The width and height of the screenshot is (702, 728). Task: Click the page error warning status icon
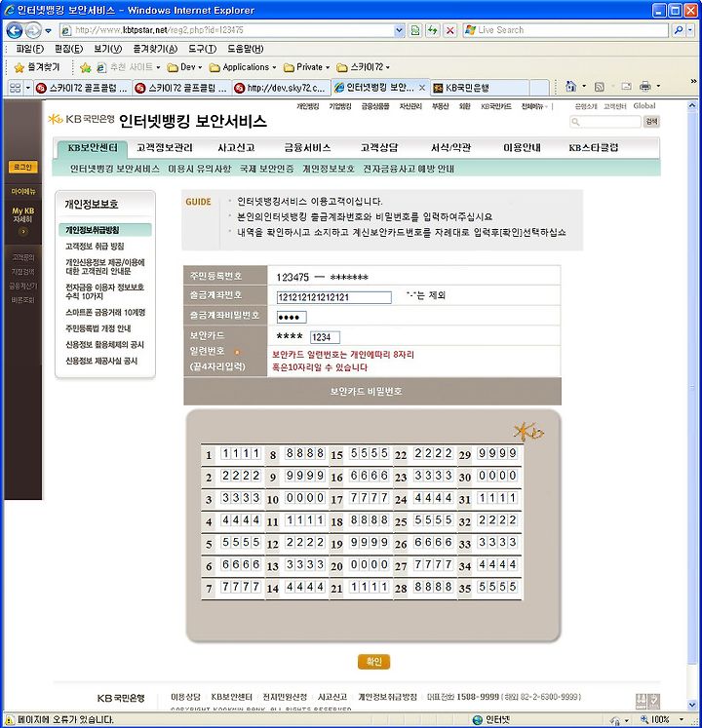[x=9, y=719]
